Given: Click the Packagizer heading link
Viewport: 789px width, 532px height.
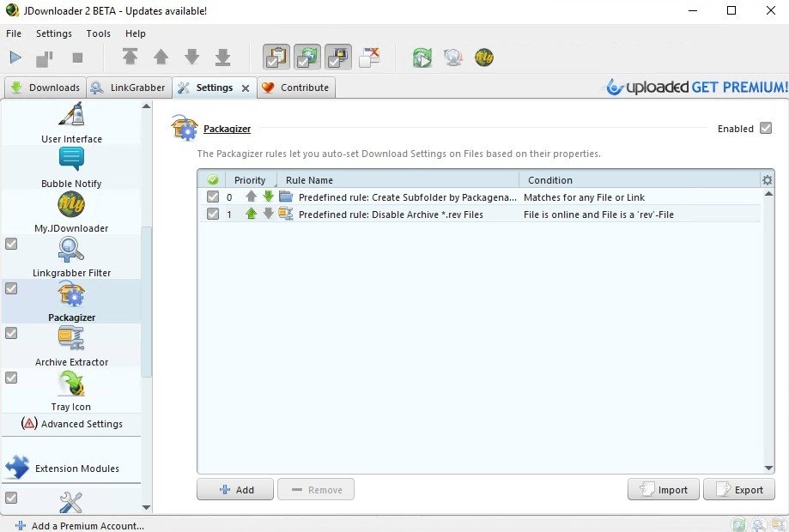Looking at the screenshot, I should 227,129.
